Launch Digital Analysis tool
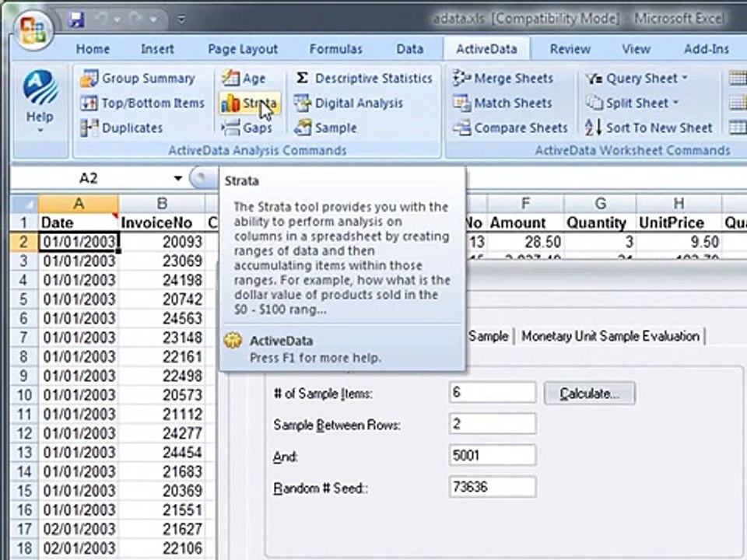 click(x=349, y=103)
